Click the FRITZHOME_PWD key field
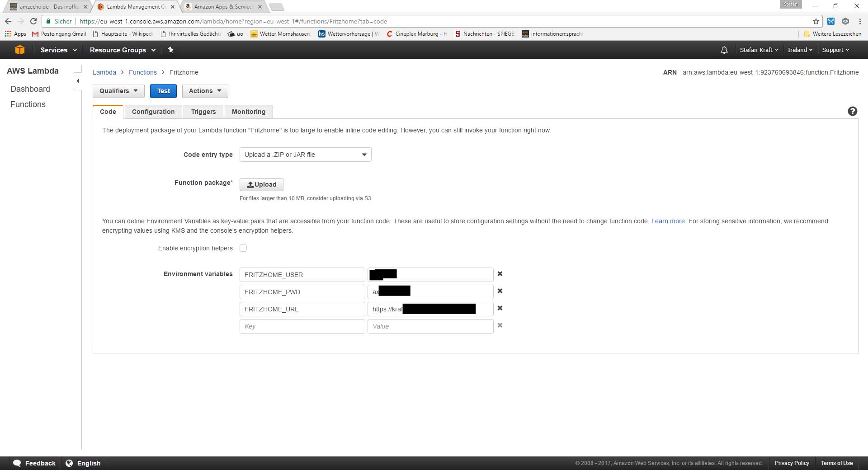Viewport: 868px width, 470px height. [302, 292]
